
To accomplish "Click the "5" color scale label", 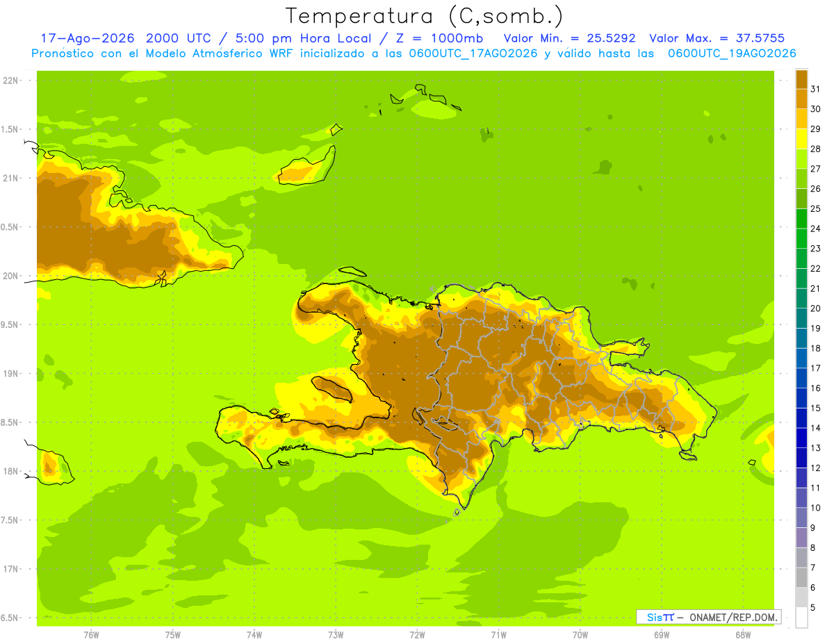I will (x=813, y=607).
